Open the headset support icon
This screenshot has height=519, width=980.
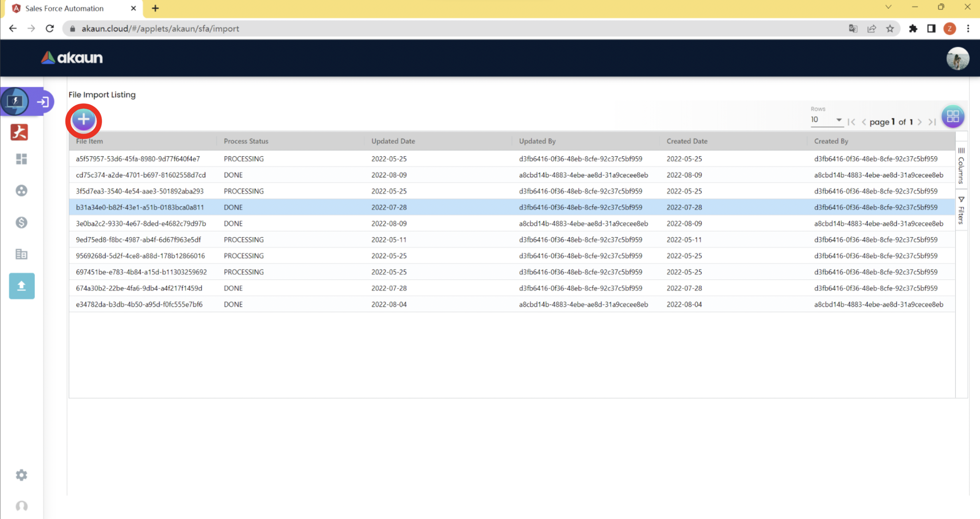(x=21, y=506)
